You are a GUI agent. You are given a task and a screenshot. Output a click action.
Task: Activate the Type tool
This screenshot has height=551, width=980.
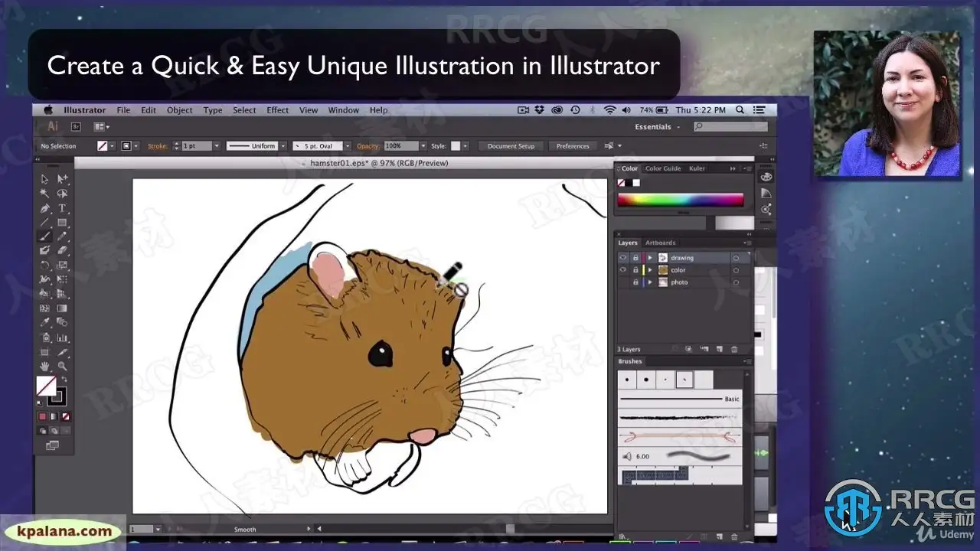pyautogui.click(x=62, y=208)
